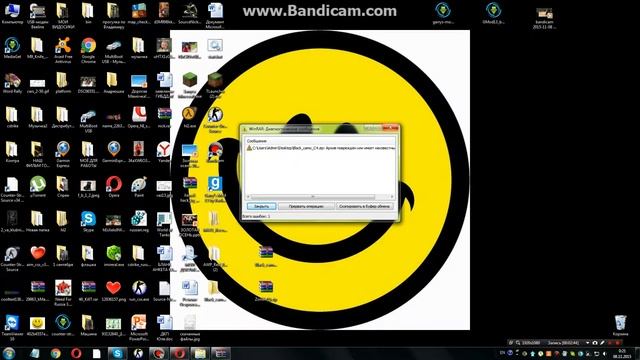
Task: Click the Закрыть button in WinRAR dialog
Action: (x=261, y=207)
